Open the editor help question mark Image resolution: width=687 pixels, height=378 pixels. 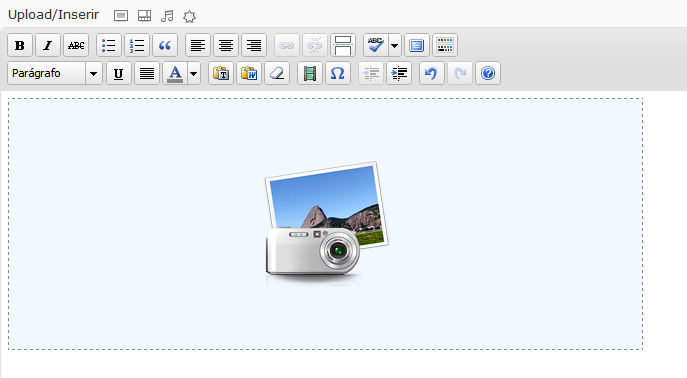488,73
